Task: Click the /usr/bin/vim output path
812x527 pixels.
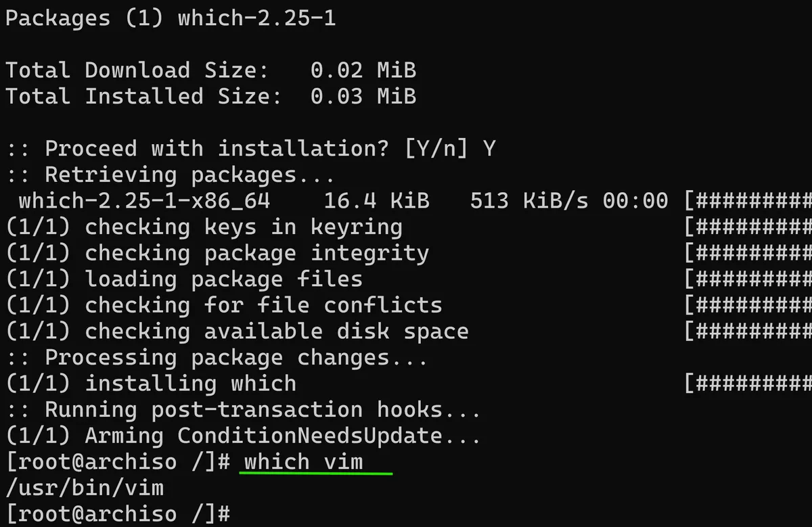Action: [85, 488]
